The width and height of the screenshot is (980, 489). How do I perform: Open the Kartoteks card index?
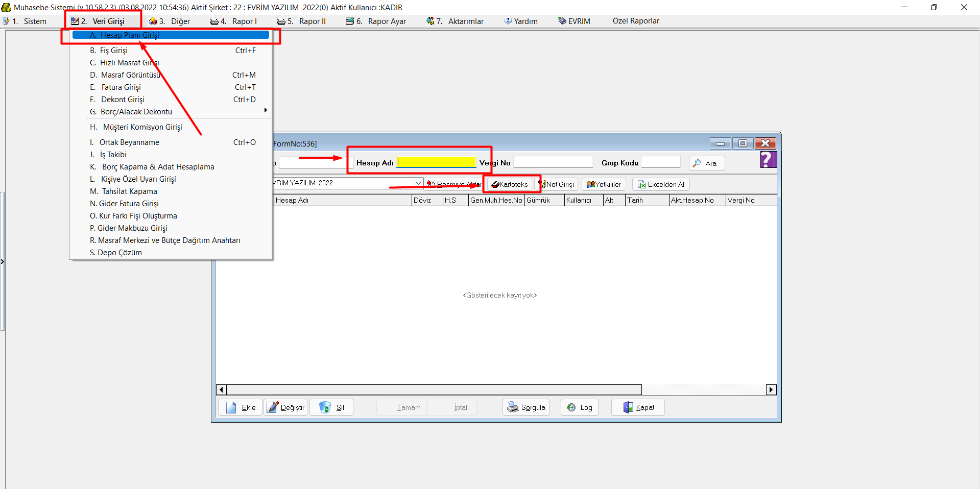coord(510,184)
